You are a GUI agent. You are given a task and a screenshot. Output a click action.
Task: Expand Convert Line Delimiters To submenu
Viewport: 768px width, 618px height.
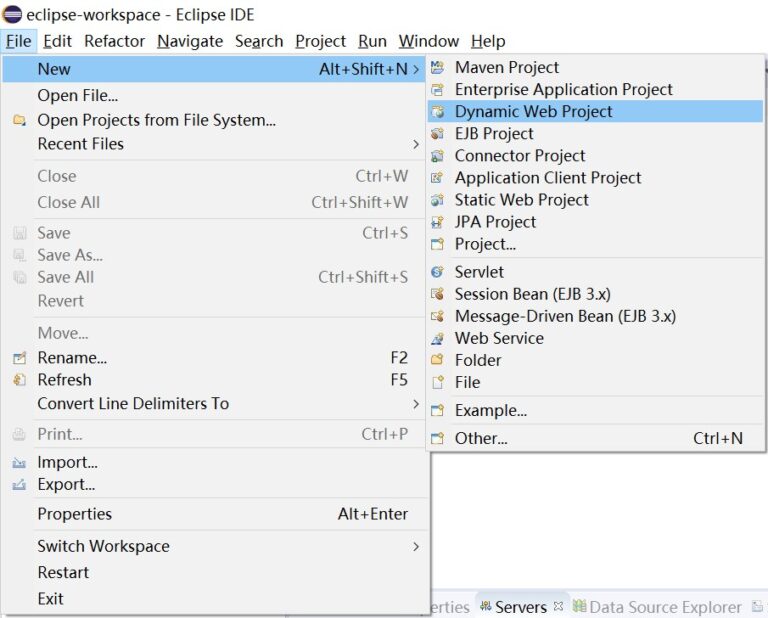tap(416, 404)
